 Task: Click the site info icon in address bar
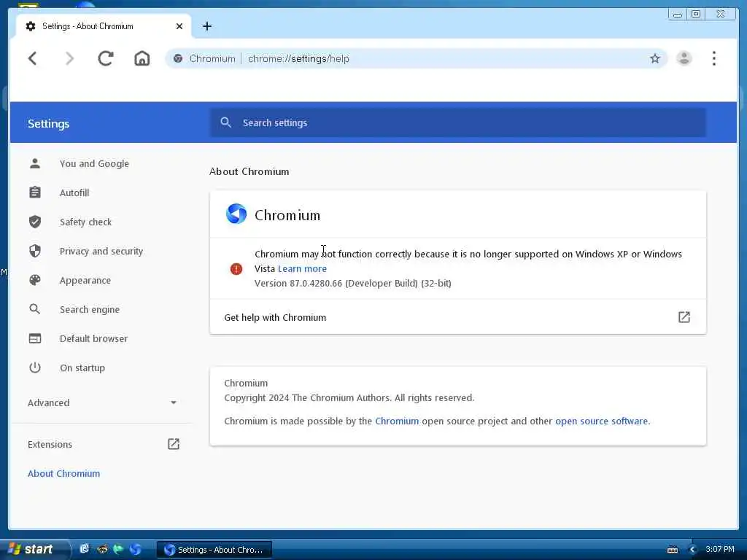tap(178, 58)
